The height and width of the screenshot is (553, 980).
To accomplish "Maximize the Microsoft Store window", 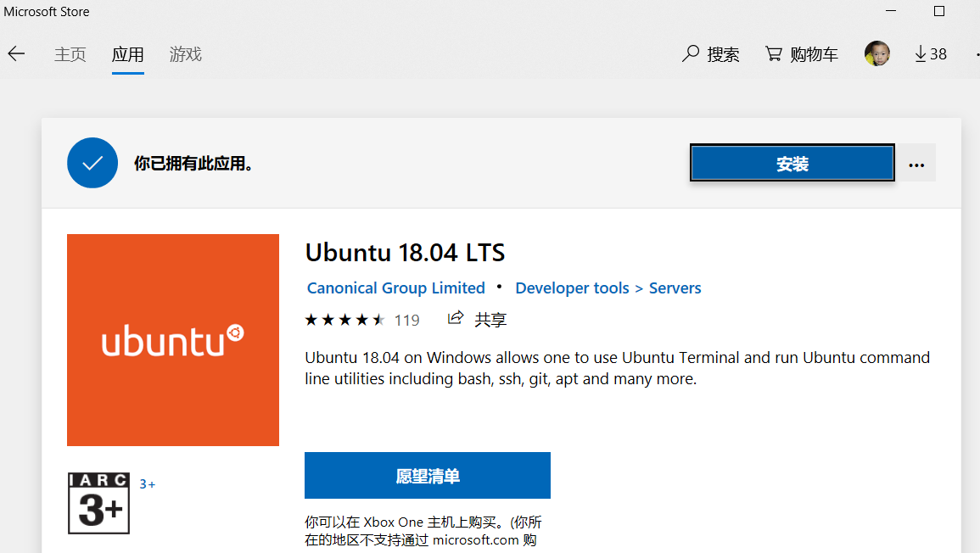I will (x=938, y=11).
